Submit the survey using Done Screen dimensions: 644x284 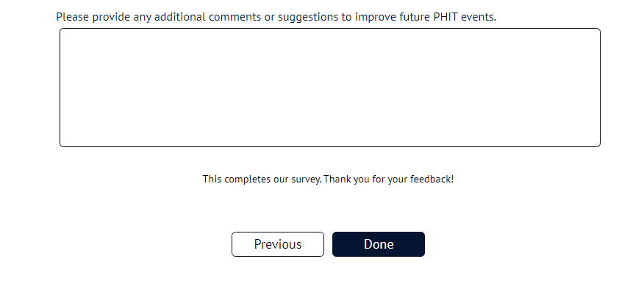click(x=379, y=244)
